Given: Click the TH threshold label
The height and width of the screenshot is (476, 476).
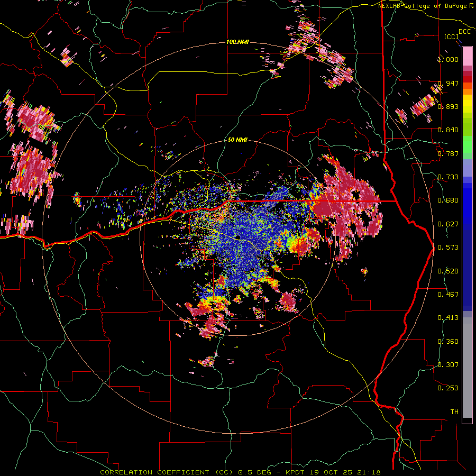Looking at the screenshot, I should click(x=454, y=412).
